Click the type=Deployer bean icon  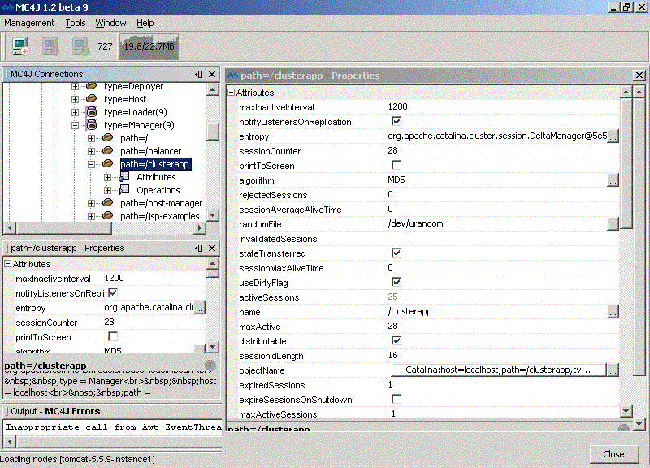click(92, 88)
